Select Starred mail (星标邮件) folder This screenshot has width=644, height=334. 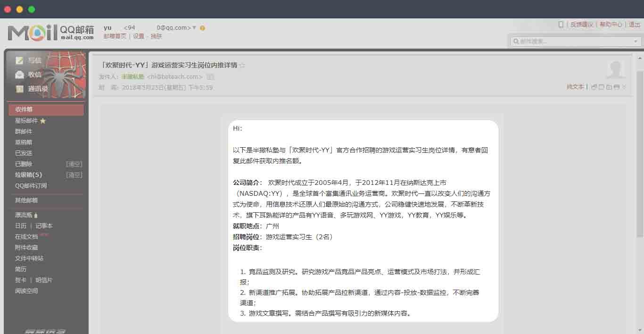26,121
